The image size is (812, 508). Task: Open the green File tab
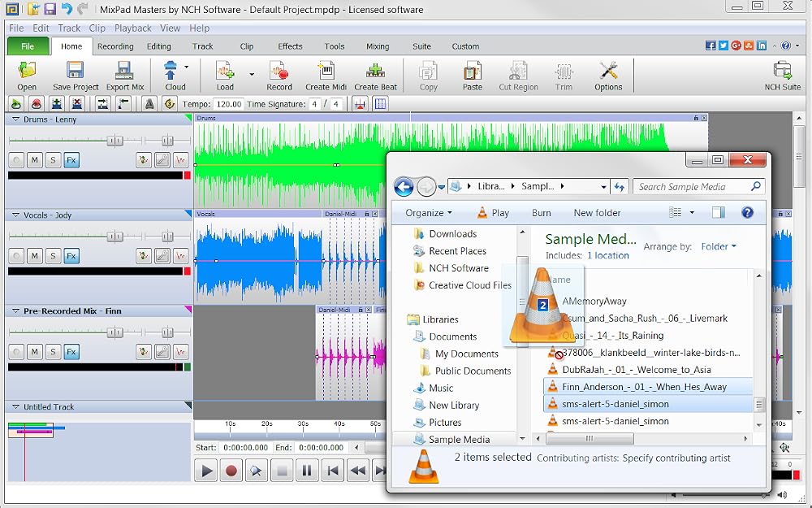click(x=28, y=46)
